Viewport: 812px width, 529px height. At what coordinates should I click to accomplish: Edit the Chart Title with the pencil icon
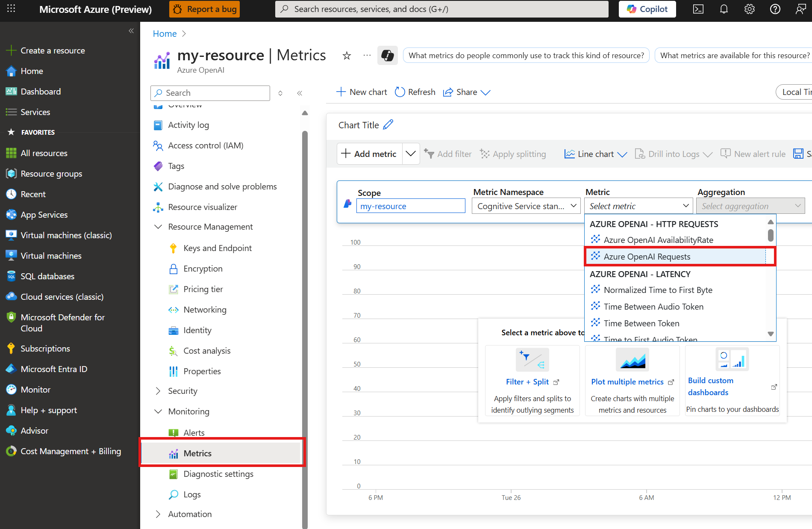coord(388,124)
